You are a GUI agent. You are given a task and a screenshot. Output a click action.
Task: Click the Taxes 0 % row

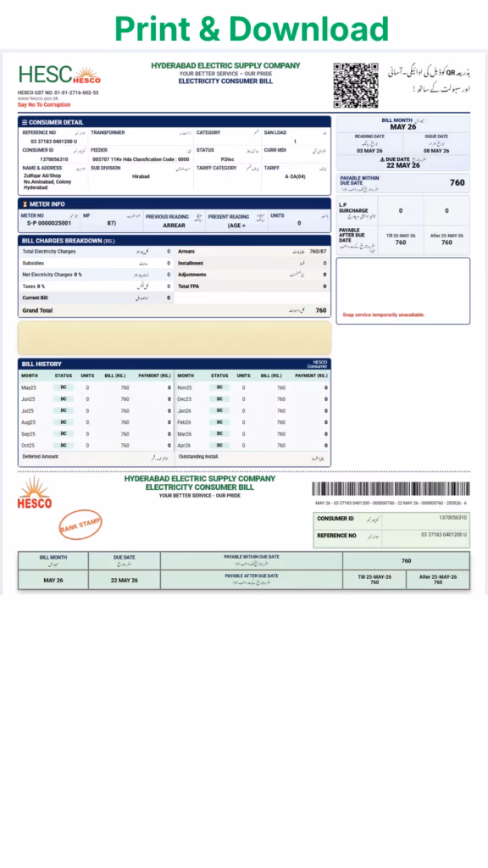point(97,287)
